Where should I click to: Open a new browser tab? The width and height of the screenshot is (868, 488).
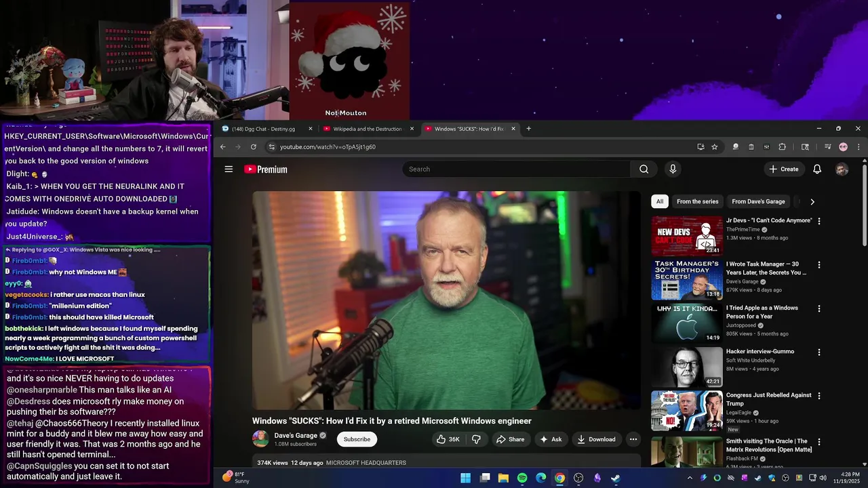[x=528, y=129]
